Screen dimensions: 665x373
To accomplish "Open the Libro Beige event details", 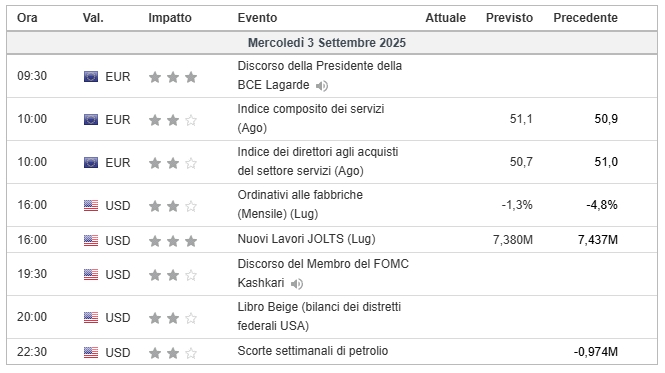I will (319, 316).
